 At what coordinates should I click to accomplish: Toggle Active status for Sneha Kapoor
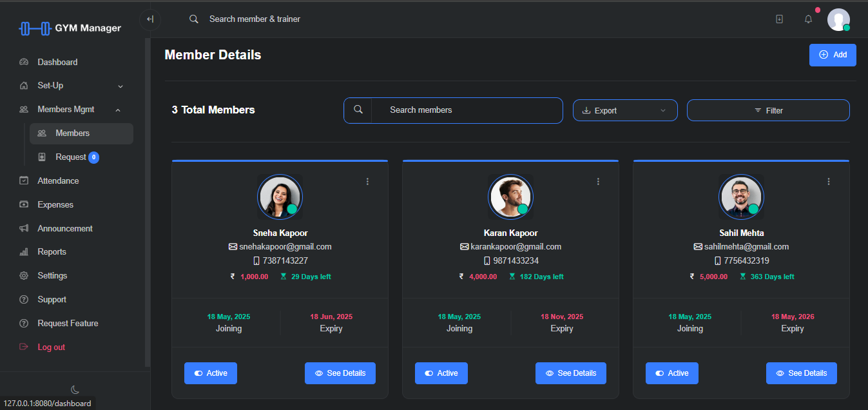click(211, 373)
